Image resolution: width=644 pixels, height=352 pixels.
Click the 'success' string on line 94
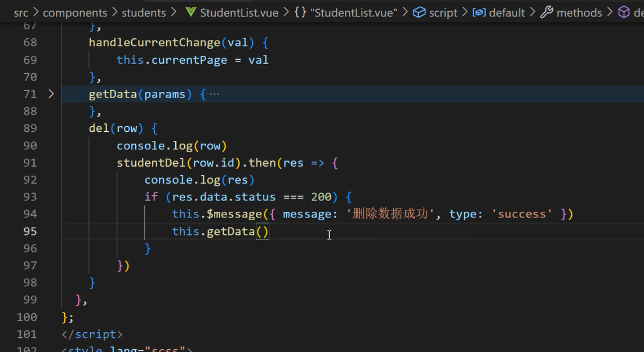point(522,214)
